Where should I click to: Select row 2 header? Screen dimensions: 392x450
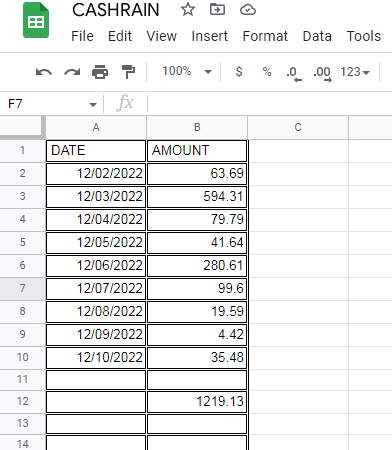click(x=22, y=173)
